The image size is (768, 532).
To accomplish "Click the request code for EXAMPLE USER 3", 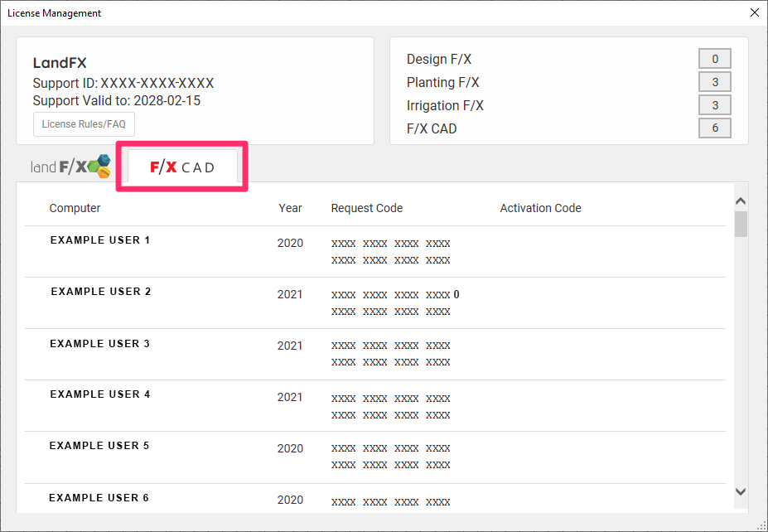I will 390,354.
